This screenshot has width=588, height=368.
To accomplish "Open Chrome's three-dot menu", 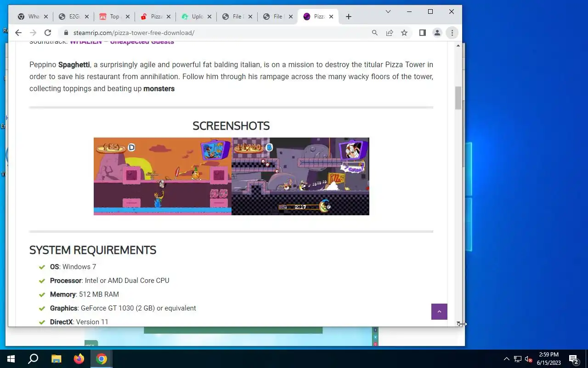I will coord(452,33).
